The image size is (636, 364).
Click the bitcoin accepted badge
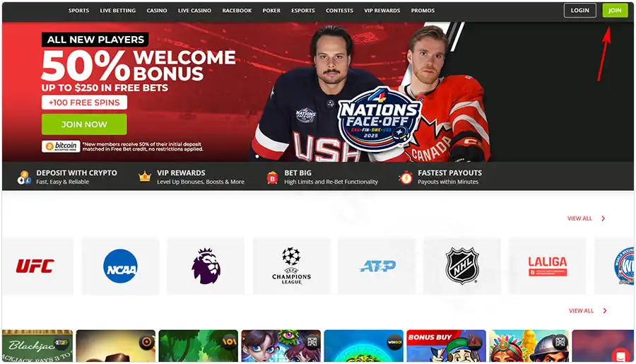pyautogui.click(x=61, y=146)
